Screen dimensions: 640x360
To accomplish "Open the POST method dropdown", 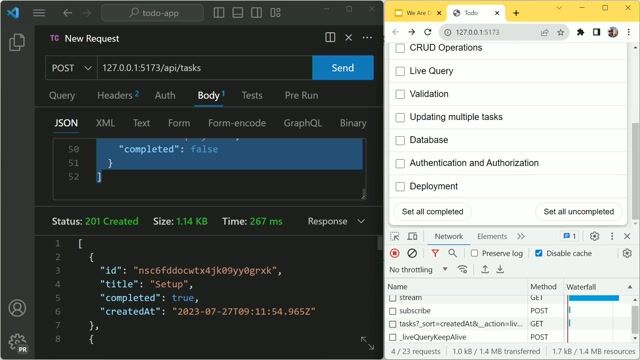I will pos(71,68).
